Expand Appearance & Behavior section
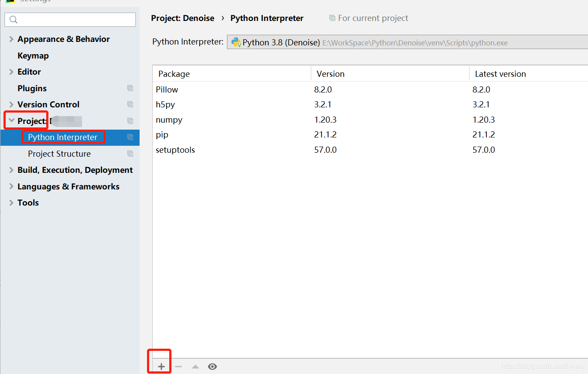The image size is (588, 374). (11, 39)
